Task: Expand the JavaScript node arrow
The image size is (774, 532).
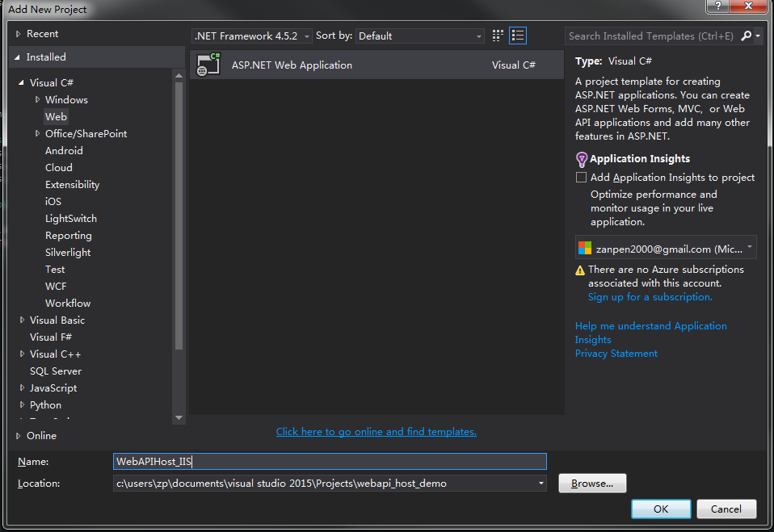Action: (22, 388)
